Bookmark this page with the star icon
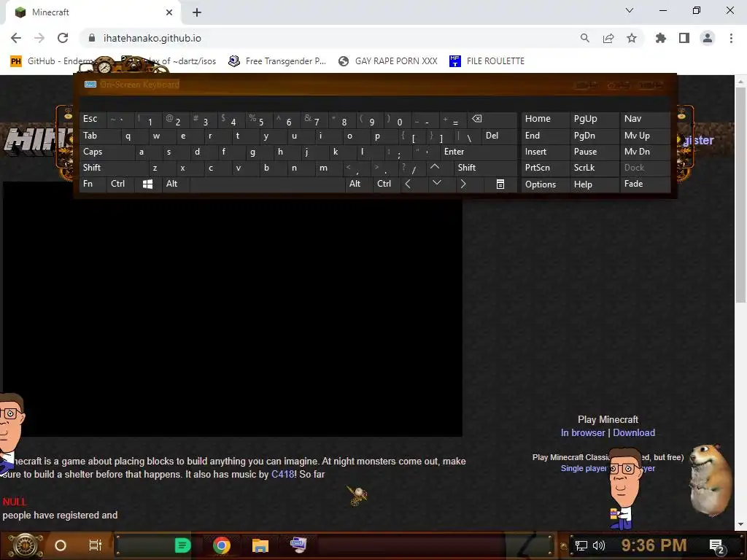 pos(632,38)
